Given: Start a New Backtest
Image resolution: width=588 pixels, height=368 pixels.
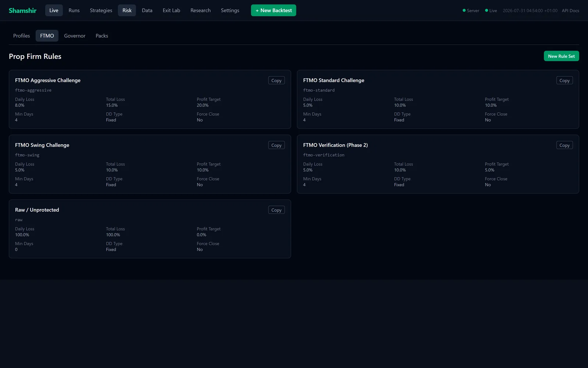Looking at the screenshot, I should (x=273, y=10).
